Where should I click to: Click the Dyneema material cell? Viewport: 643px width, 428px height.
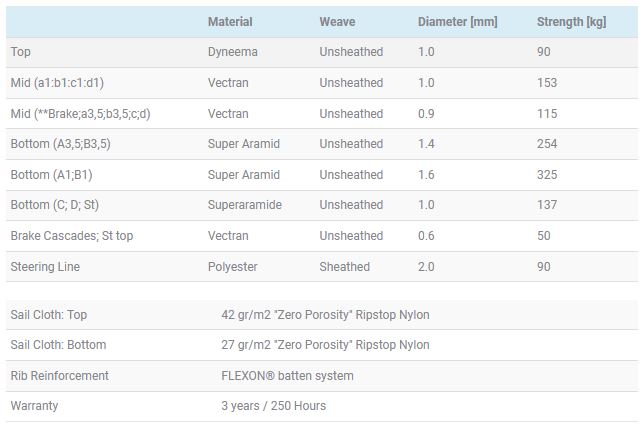click(x=233, y=52)
